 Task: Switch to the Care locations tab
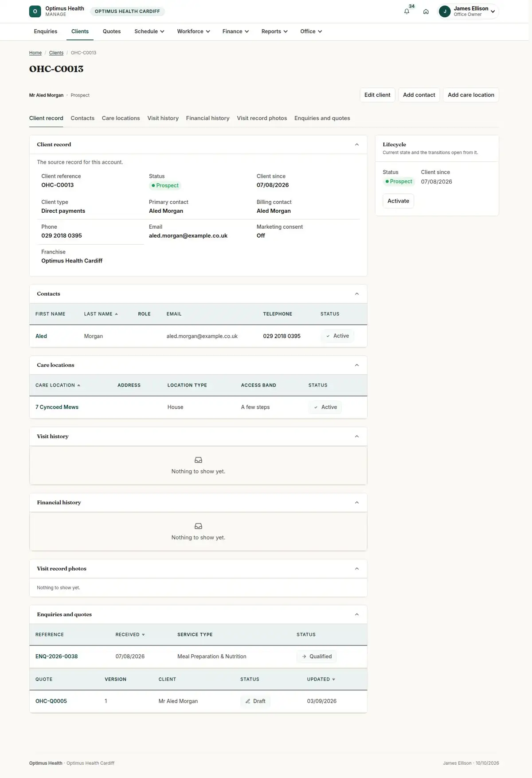(121, 118)
